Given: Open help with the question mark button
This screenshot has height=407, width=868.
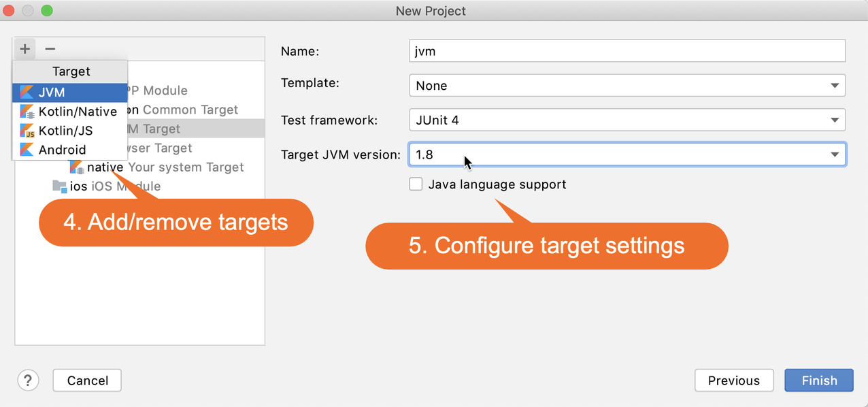Looking at the screenshot, I should coord(28,380).
